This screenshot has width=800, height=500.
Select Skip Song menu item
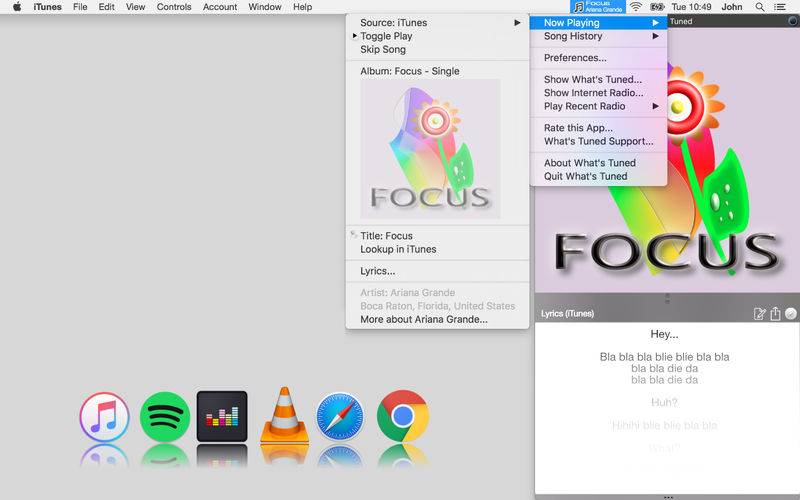click(x=437, y=49)
